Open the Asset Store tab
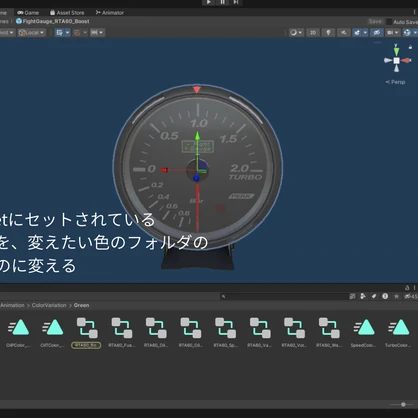 coord(67,13)
